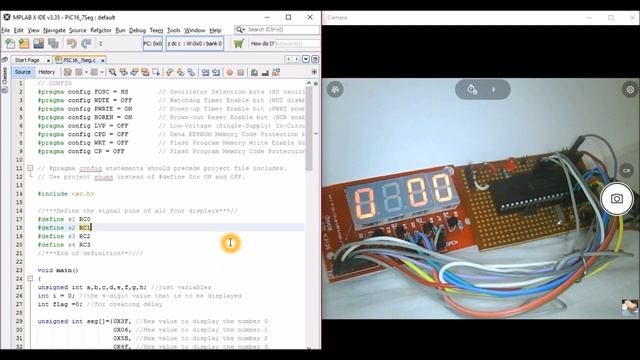Open the Tools menu
640x360 pixels.
coord(173,30)
